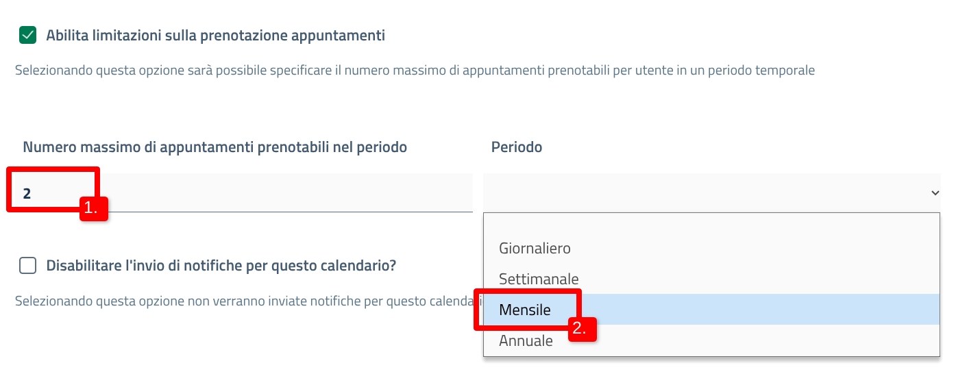Click the Numero massimo di appuntamenti prenotabili label
980x374 pixels.
tap(215, 147)
